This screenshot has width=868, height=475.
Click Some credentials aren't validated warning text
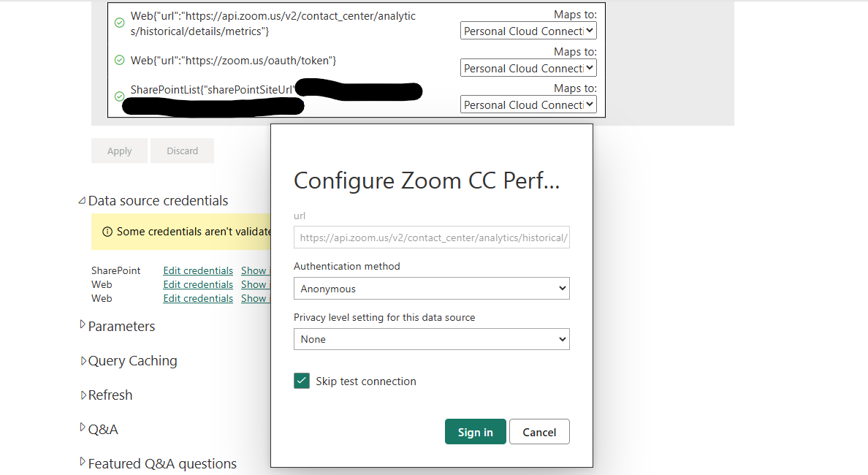[x=194, y=232]
